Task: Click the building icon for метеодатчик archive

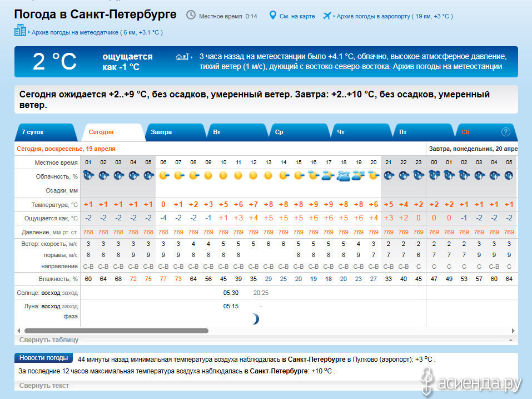Action: coord(20,31)
